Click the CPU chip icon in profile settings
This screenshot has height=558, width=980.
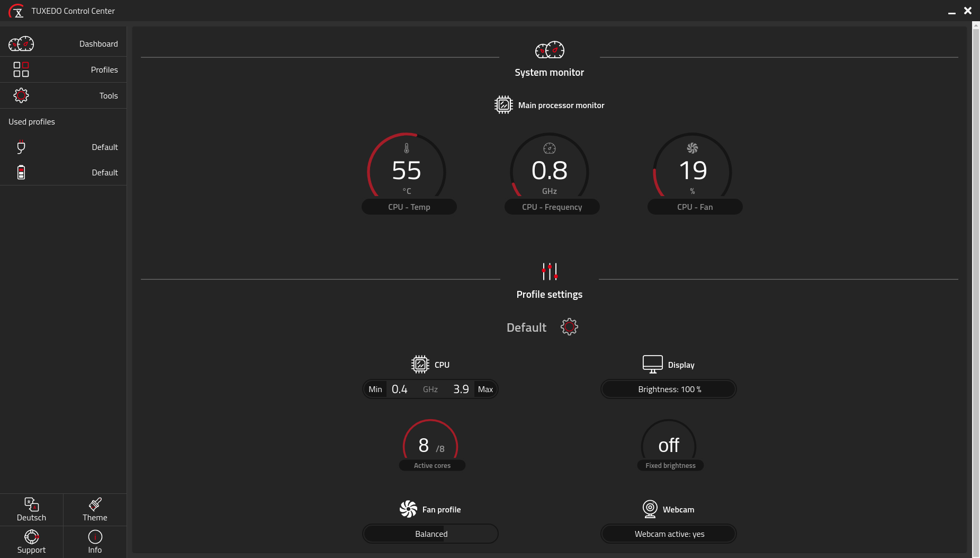click(x=420, y=365)
